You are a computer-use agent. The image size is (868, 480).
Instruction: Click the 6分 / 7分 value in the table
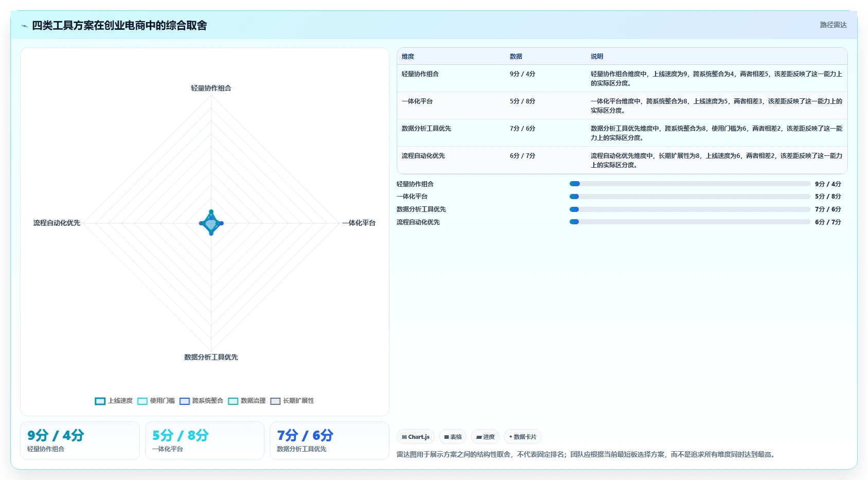[523, 156]
